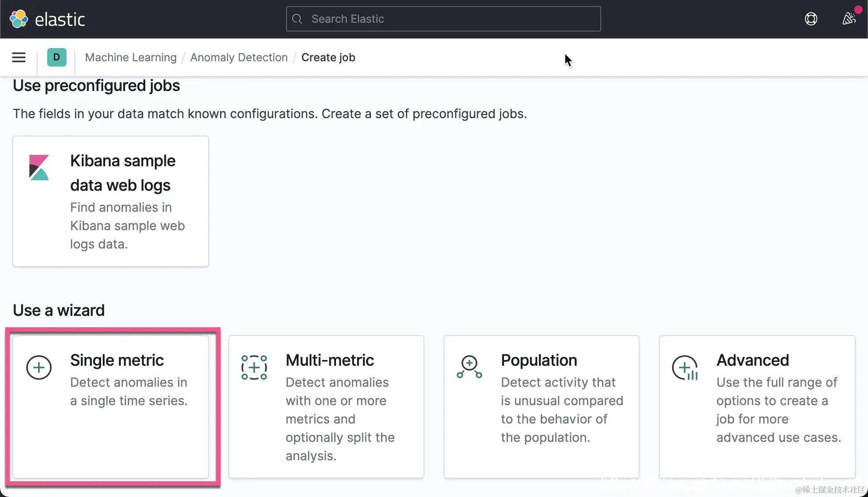This screenshot has height=497, width=868.
Task: Click the Multi-metric wizard icon
Action: pyautogui.click(x=254, y=367)
